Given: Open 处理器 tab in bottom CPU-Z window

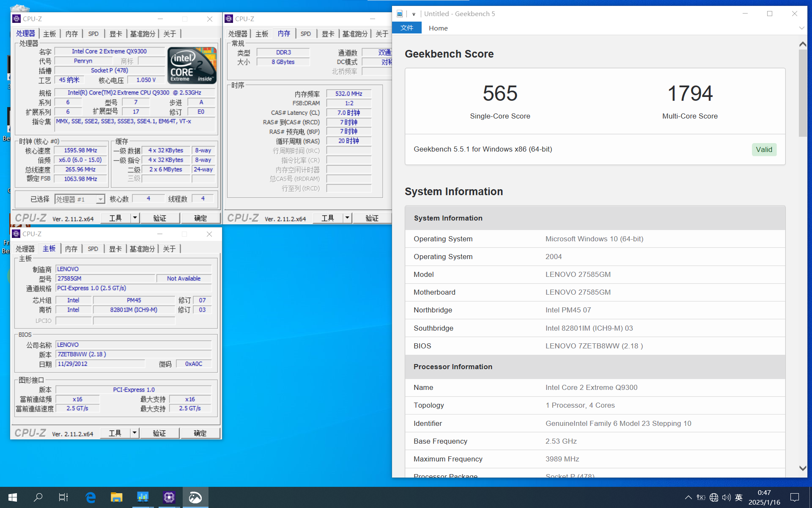Looking at the screenshot, I should point(25,249).
